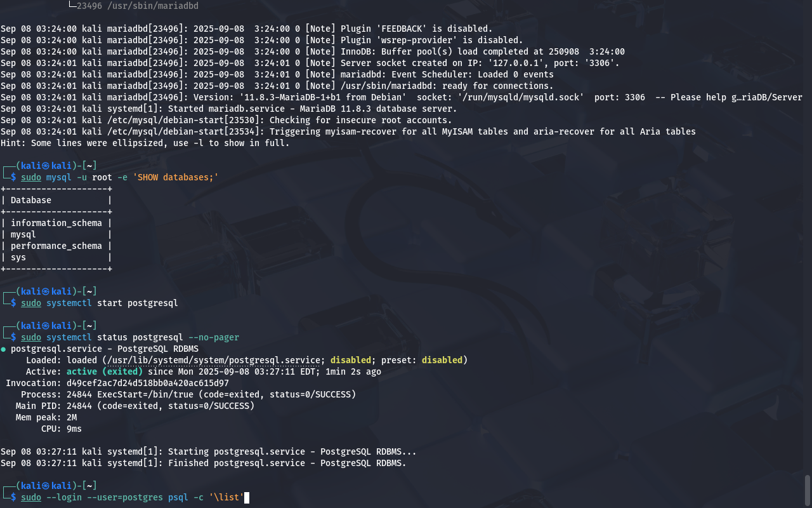Click 'Checking for insecure root accounts.' log text
Image resolution: width=812 pixels, height=508 pixels.
click(x=360, y=120)
